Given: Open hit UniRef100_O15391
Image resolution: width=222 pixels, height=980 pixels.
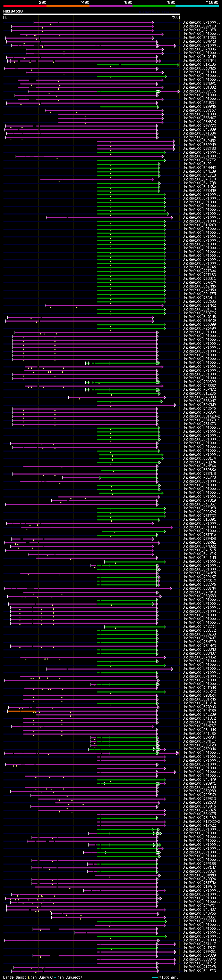Looking at the screenshot, I should click(199, 520).
